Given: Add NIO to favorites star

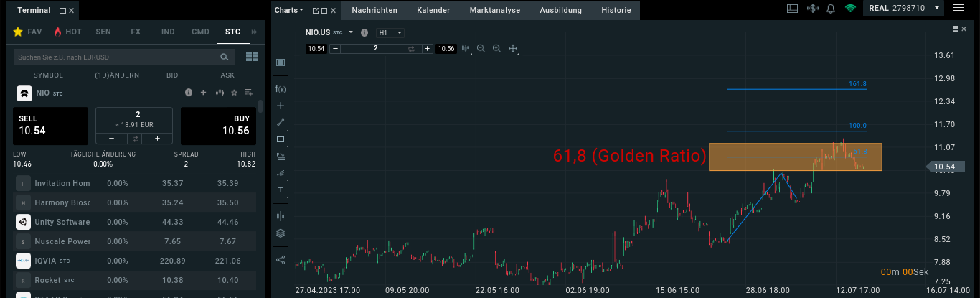Looking at the screenshot, I should [x=234, y=93].
